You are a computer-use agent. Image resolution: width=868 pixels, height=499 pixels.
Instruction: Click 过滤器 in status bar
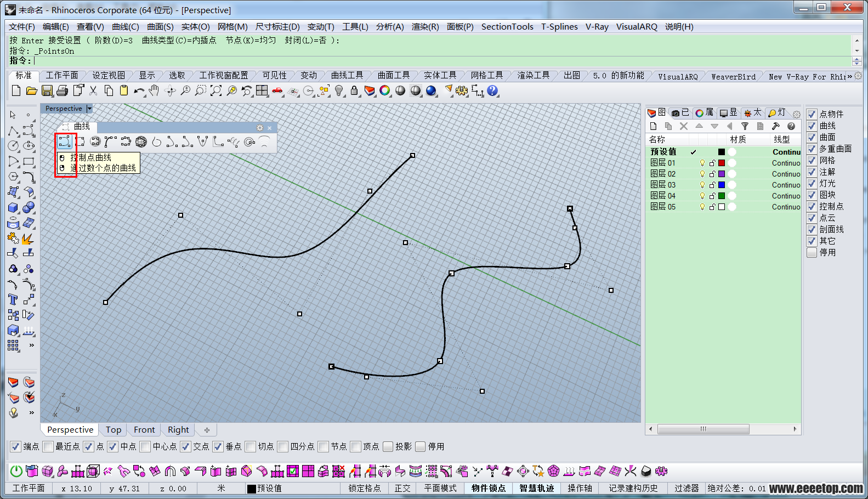tap(687, 488)
